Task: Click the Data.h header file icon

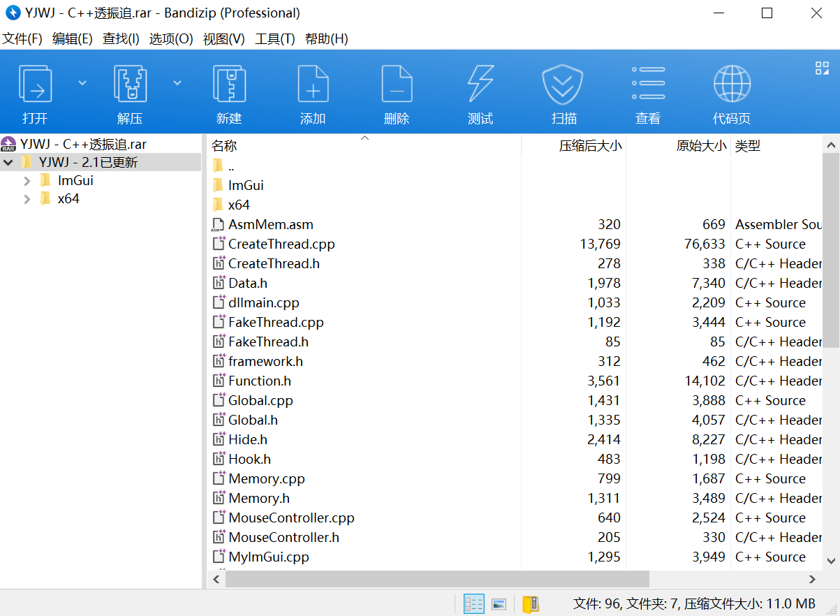Action: [x=218, y=283]
